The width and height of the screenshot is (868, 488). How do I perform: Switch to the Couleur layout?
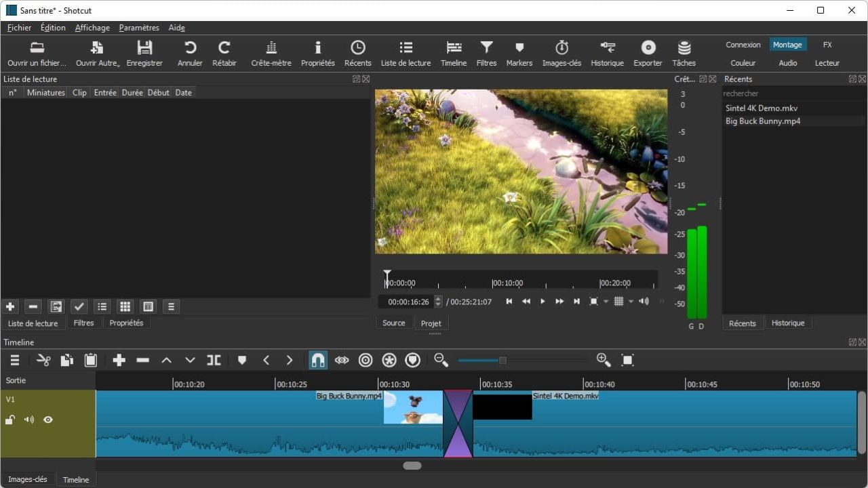[x=743, y=63]
